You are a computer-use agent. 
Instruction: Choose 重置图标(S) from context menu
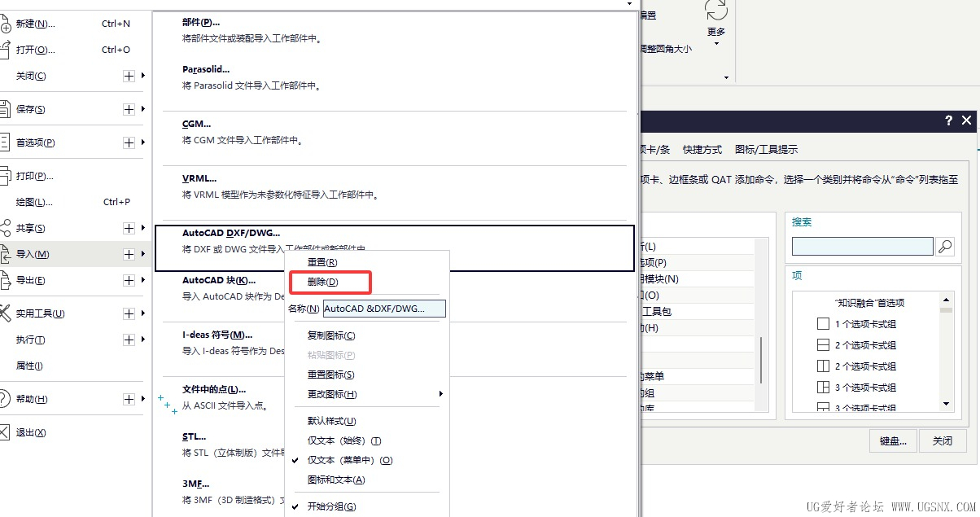coord(331,375)
